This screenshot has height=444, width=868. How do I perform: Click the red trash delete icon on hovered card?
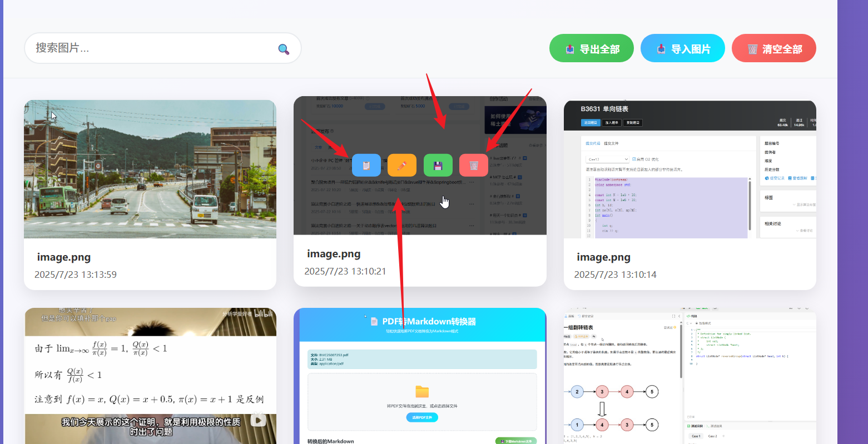(474, 165)
